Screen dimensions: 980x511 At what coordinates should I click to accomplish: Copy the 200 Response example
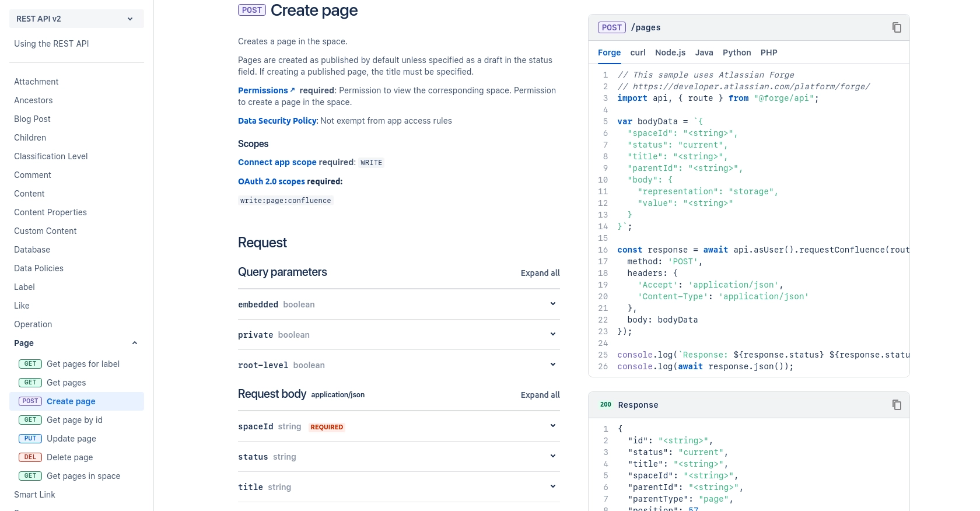897,405
